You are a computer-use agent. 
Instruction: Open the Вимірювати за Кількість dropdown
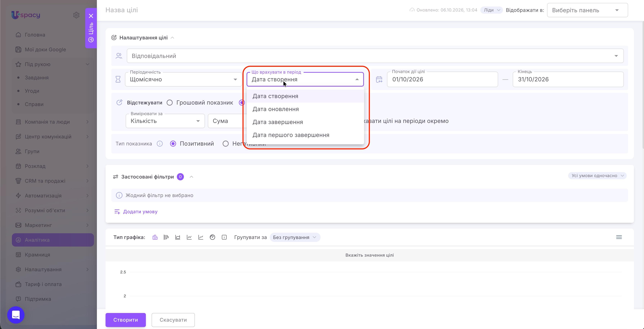[165, 121]
